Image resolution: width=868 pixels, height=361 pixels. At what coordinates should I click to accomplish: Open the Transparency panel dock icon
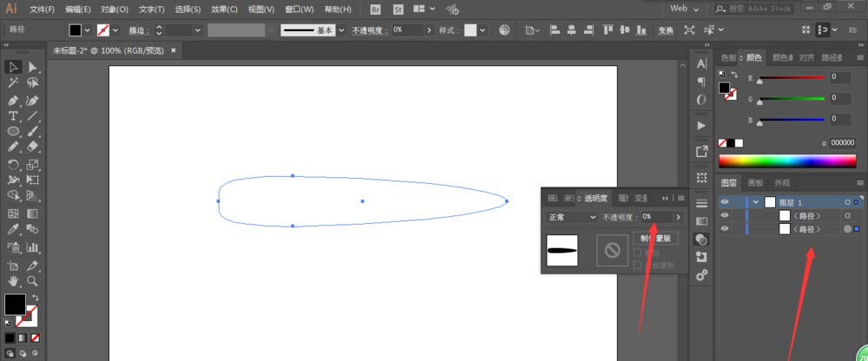701,240
